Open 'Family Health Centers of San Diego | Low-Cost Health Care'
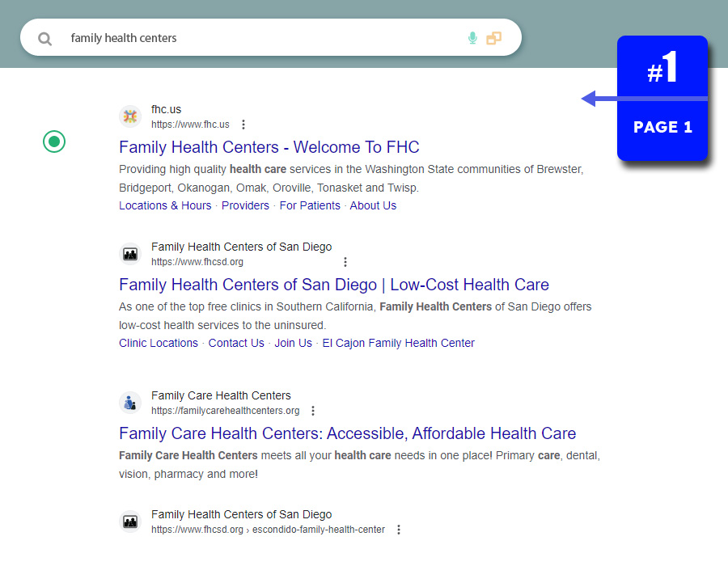This screenshot has height=566, width=728. [334, 285]
